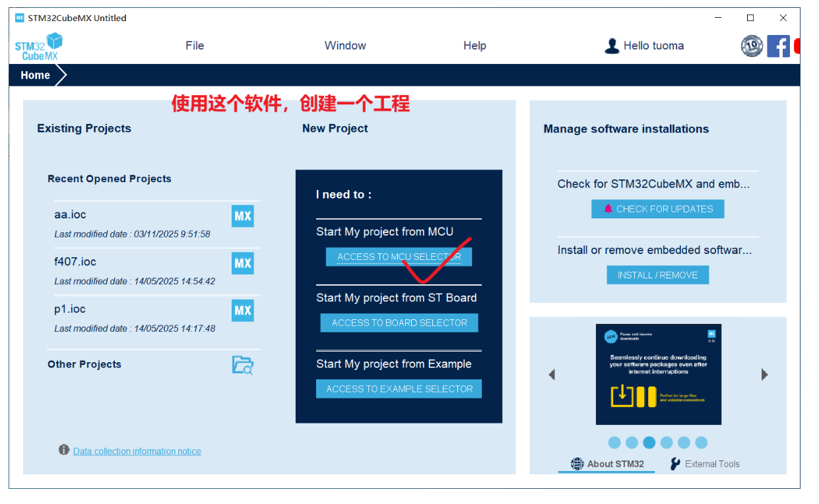The width and height of the screenshot is (819, 504).
Task: Click the STM32CubeMX logo
Action: (x=39, y=46)
